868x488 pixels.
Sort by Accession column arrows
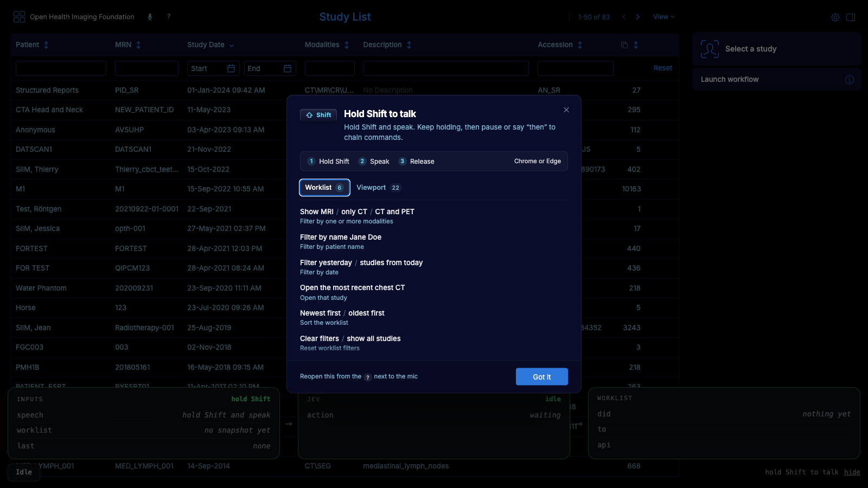pos(580,45)
